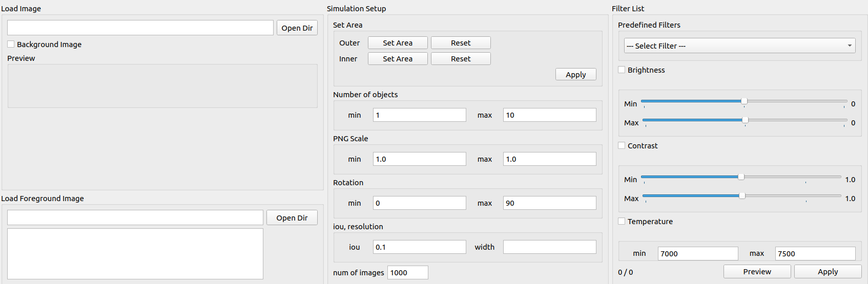Image resolution: width=868 pixels, height=284 pixels.
Task: Enable the Temperature checkbox
Action: (x=622, y=221)
